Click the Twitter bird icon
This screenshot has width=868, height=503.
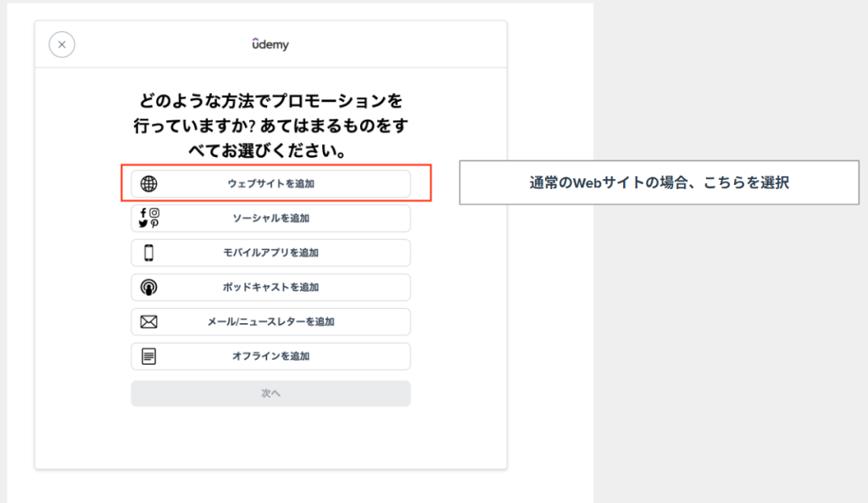pos(144,223)
